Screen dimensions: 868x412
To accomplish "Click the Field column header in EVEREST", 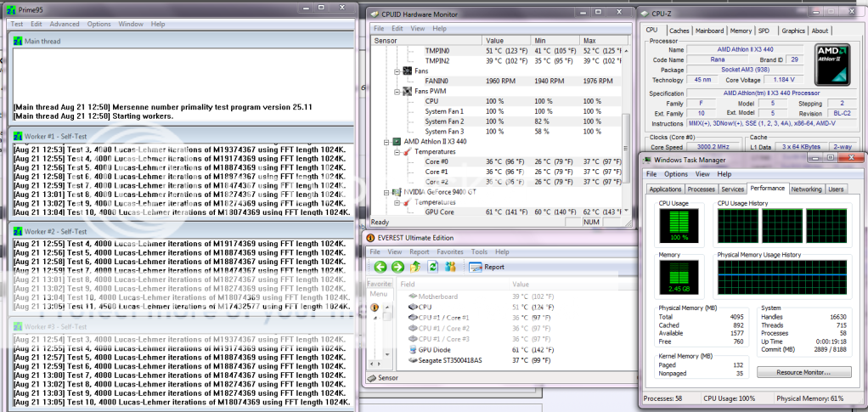I will click(454, 284).
